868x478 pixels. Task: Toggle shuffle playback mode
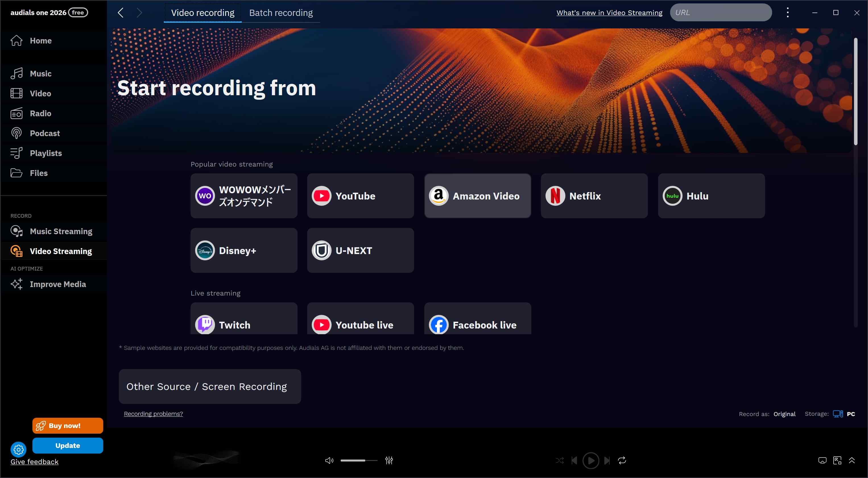(x=559, y=460)
